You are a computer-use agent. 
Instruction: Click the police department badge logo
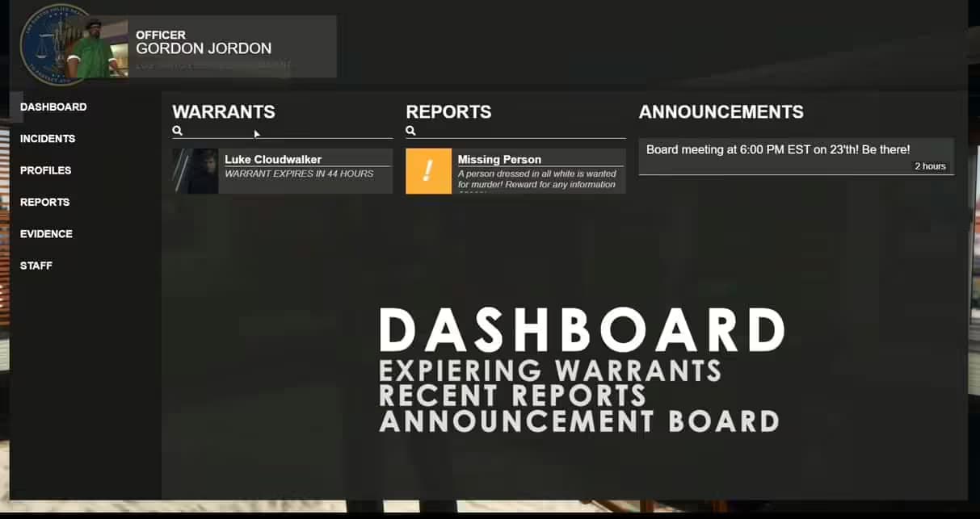click(x=44, y=46)
